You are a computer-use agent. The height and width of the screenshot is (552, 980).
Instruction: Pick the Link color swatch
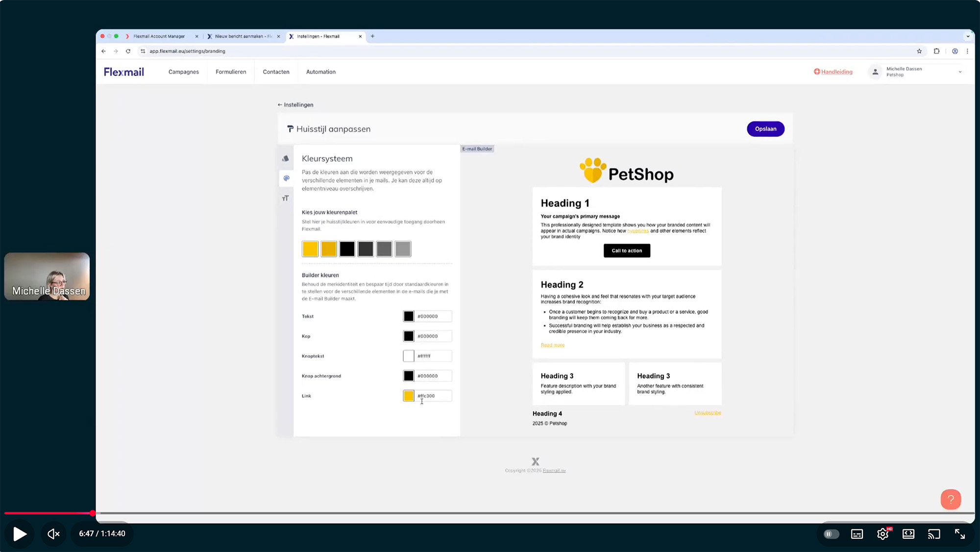click(x=408, y=396)
